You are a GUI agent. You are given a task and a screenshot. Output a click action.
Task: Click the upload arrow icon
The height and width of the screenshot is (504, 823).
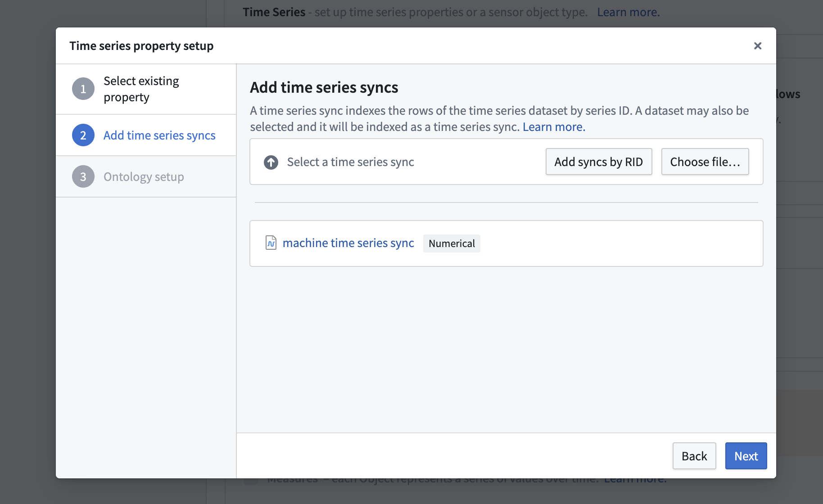click(271, 162)
